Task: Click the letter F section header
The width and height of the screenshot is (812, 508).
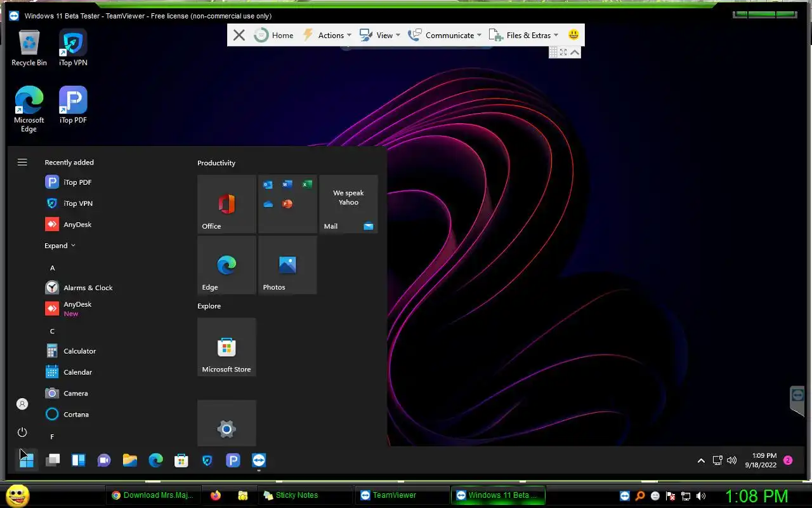Action: pyautogui.click(x=52, y=437)
